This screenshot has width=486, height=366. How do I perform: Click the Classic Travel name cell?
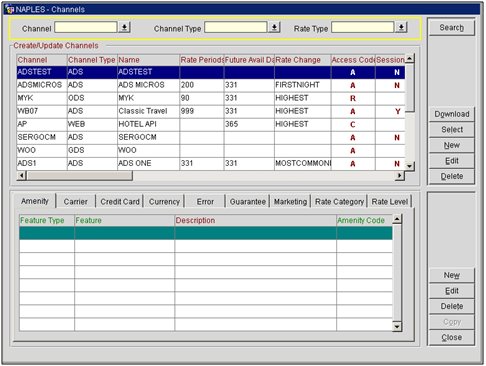point(148,111)
